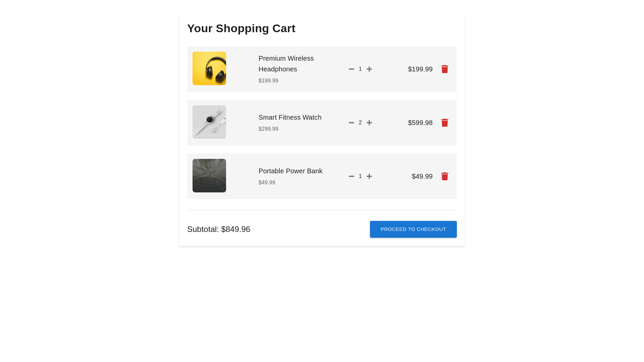Click Proceed to Checkout button
The height and width of the screenshot is (362, 644).
[x=413, y=229]
